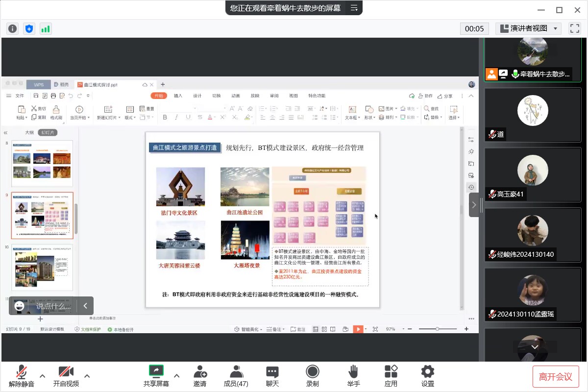
Task: Open meeting settings (设置)
Action: [428, 376]
